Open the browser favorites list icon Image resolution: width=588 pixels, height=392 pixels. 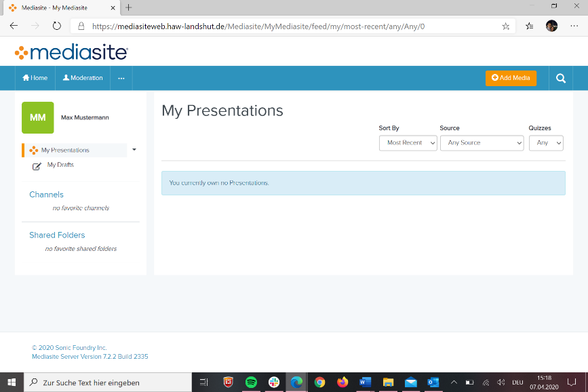529,26
